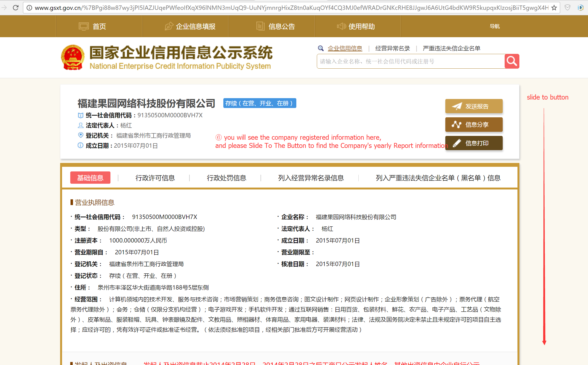Image resolution: width=588 pixels, height=365 pixels.
Task: Switch to the 行政许可信息 tab
Action: [x=155, y=178]
